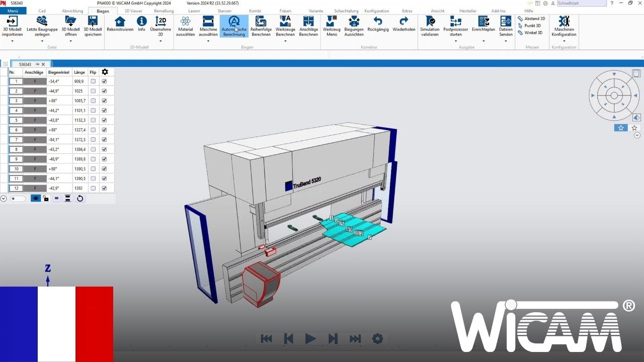Click the Rückgängig undo icon
Image resolution: width=644 pixels, height=362 pixels.
point(378,21)
